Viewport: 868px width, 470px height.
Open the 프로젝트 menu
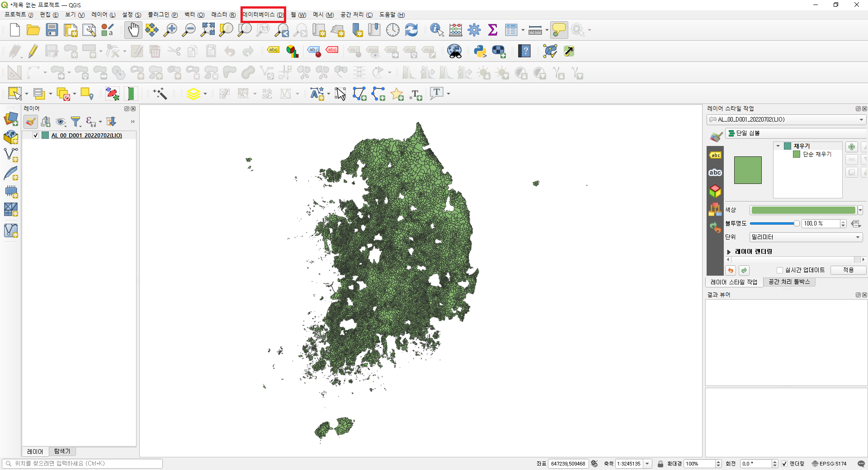(x=19, y=14)
